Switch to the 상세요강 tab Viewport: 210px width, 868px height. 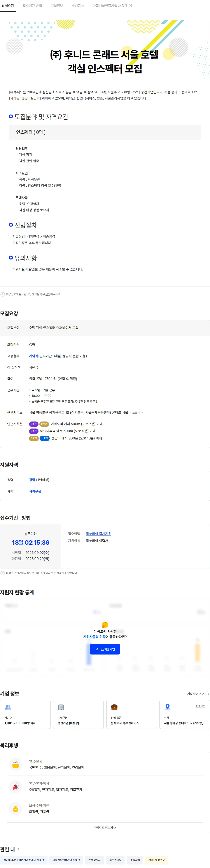pyautogui.click(x=8, y=6)
